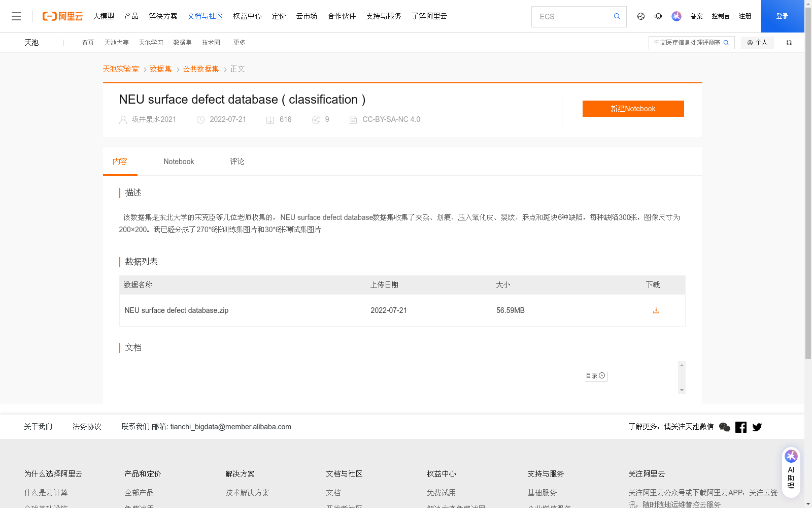Click the document panel scrollbar up arrow
Image resolution: width=812 pixels, height=508 pixels.
(x=682, y=365)
